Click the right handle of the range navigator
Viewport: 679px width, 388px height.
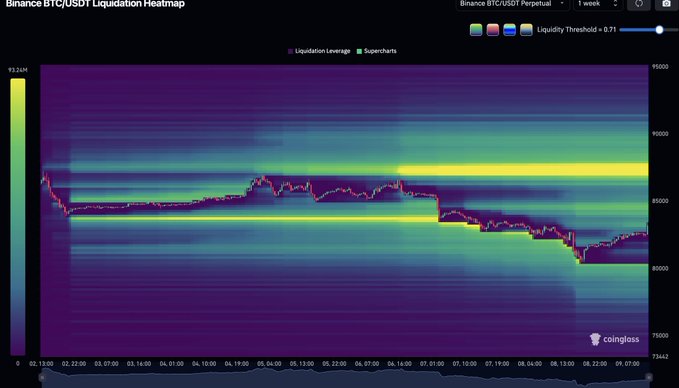coord(649,377)
